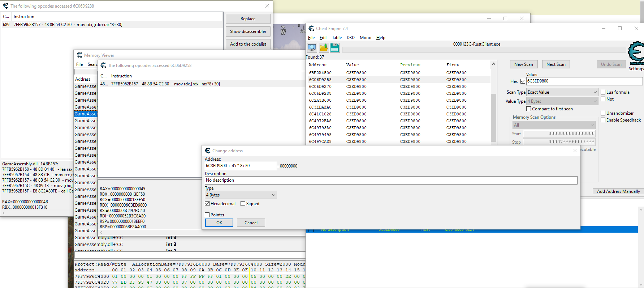Click the Next Scan button
The width and height of the screenshot is (644, 288).
tap(556, 64)
